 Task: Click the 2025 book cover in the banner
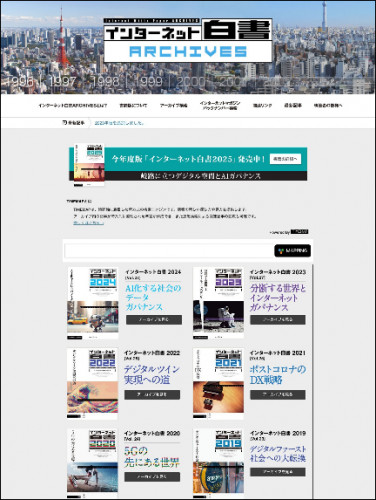[x=89, y=165]
